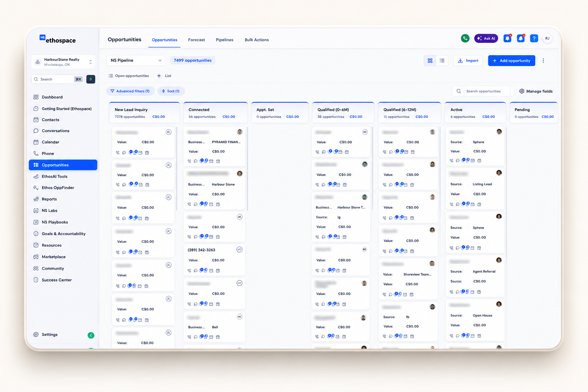Screen dimensions: 588x392
Task: Collapse the sidebar with green arrow
Action: point(91,335)
